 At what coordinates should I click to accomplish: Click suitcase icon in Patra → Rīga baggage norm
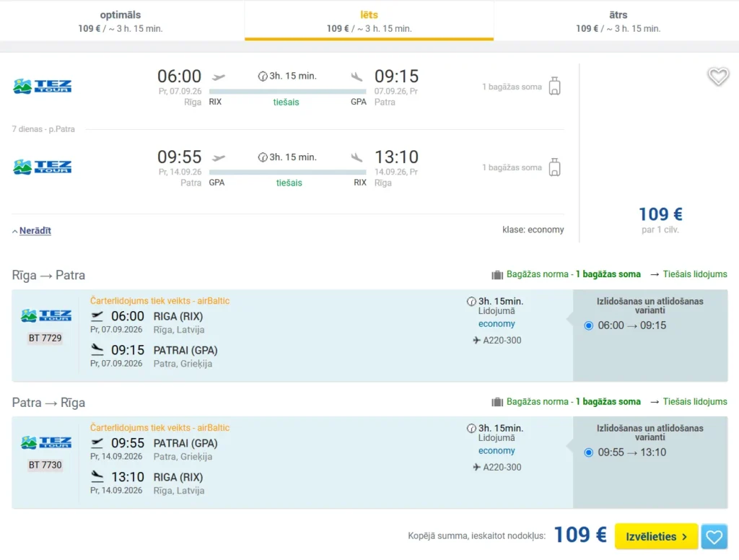click(x=497, y=402)
